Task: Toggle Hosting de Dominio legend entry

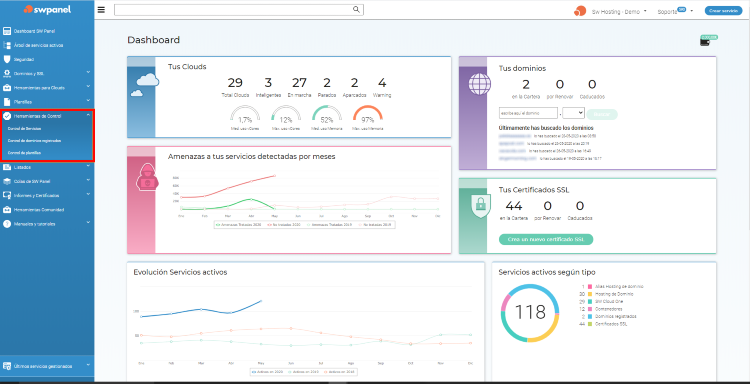Action: [613, 294]
